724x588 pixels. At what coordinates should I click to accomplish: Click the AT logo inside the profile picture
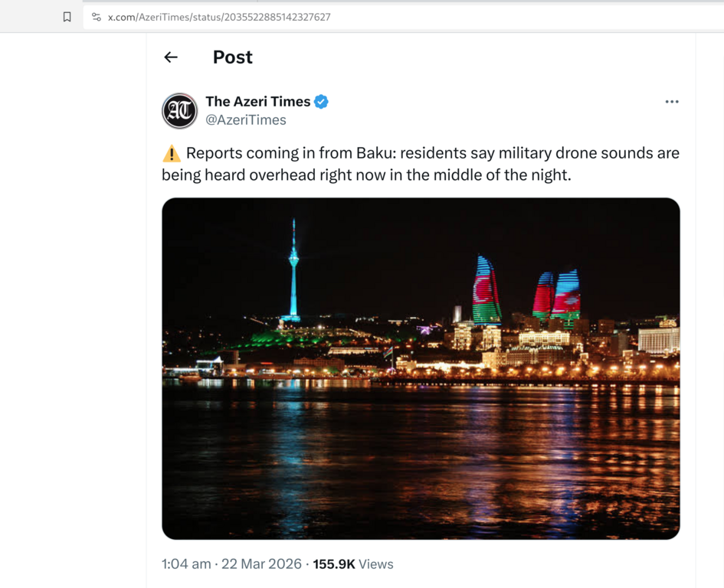pos(179,110)
